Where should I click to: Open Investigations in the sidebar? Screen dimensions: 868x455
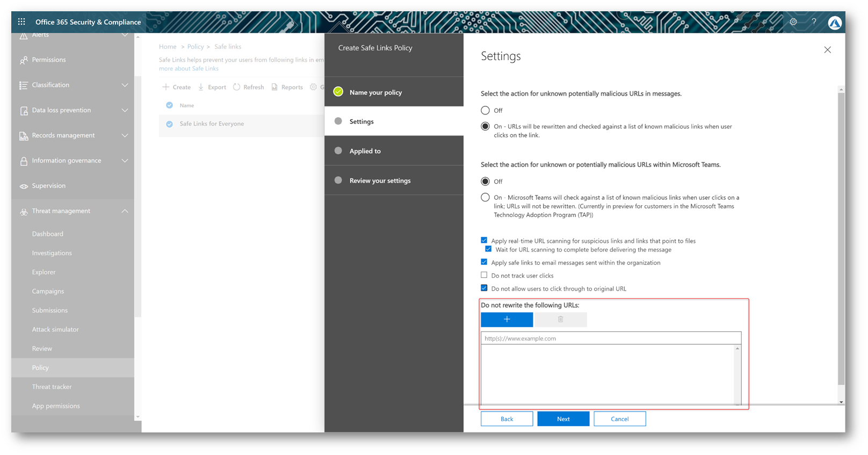click(x=52, y=253)
